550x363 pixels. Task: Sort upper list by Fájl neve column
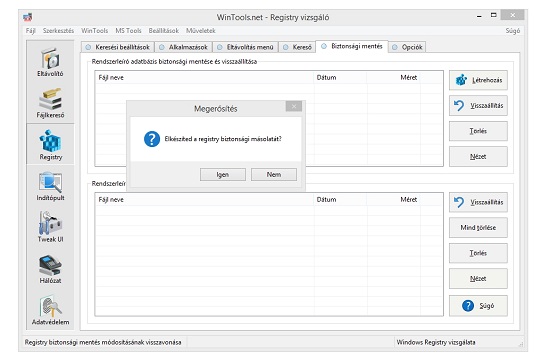point(204,78)
